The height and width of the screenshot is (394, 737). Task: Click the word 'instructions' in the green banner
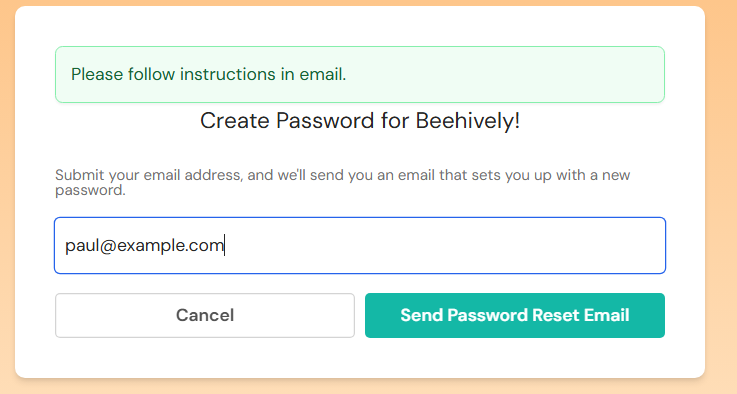click(227, 74)
